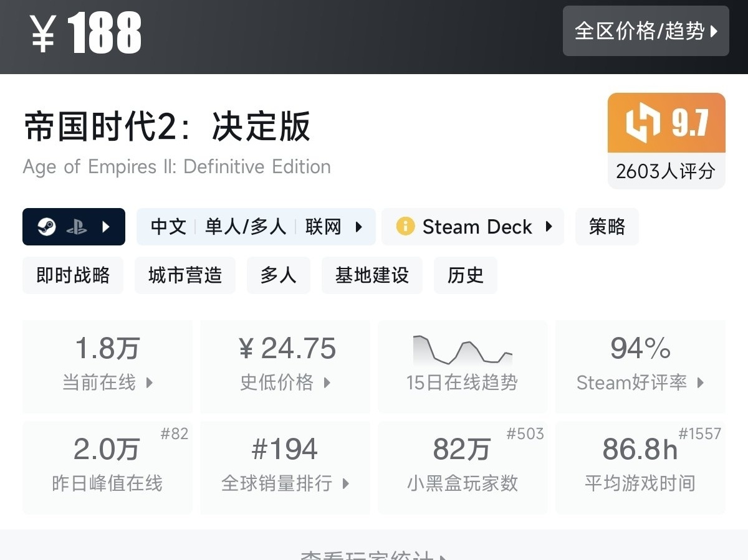Tap the 城市营造 tag
This screenshot has height=560, width=748.
tap(185, 275)
